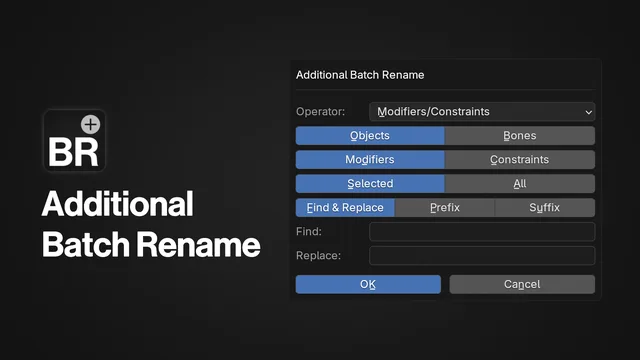Click the "Replace:" label in the dialog
The width and height of the screenshot is (640, 360).
click(318, 256)
